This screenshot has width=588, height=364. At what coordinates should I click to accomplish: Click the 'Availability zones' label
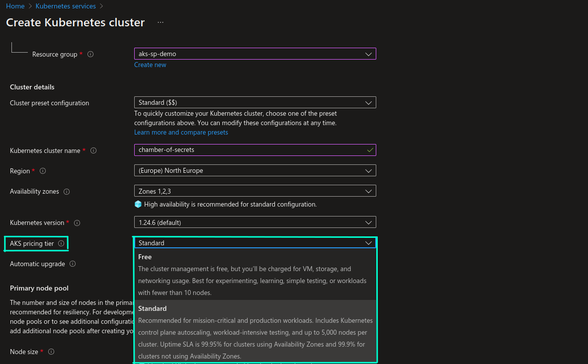pyautogui.click(x=34, y=191)
